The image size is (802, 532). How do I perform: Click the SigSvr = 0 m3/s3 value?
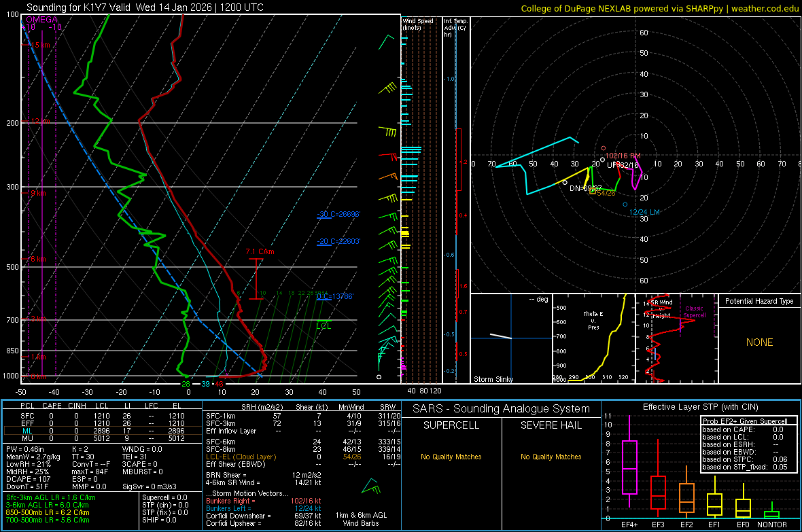click(150, 486)
